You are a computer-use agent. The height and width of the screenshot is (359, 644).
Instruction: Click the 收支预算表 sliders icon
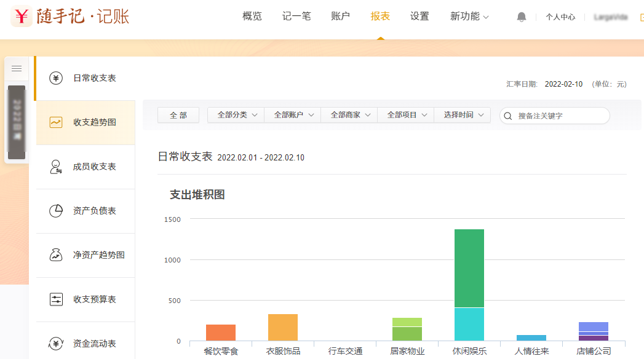tap(56, 299)
